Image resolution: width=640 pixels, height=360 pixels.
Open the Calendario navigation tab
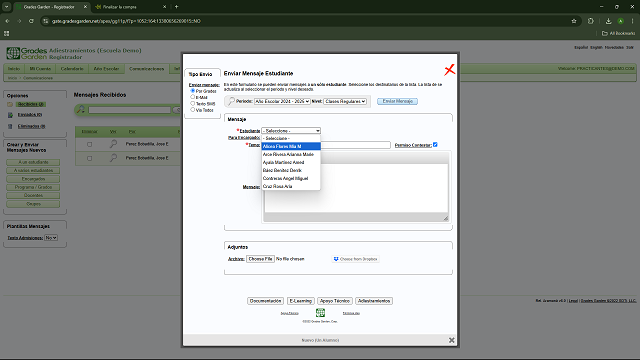click(x=72, y=69)
